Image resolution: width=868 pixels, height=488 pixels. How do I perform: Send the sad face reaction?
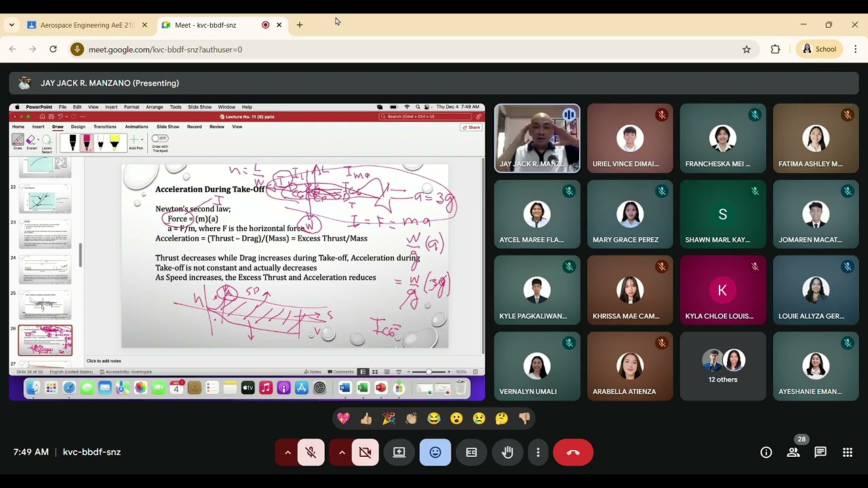479,419
